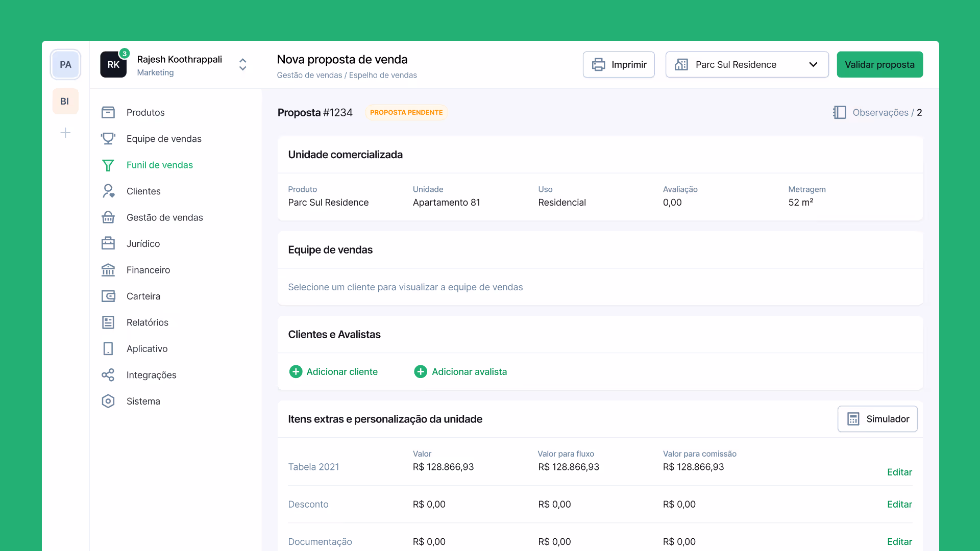Click Gestão de vendas breadcrumb
This screenshot has width=980, height=551.
tap(309, 76)
